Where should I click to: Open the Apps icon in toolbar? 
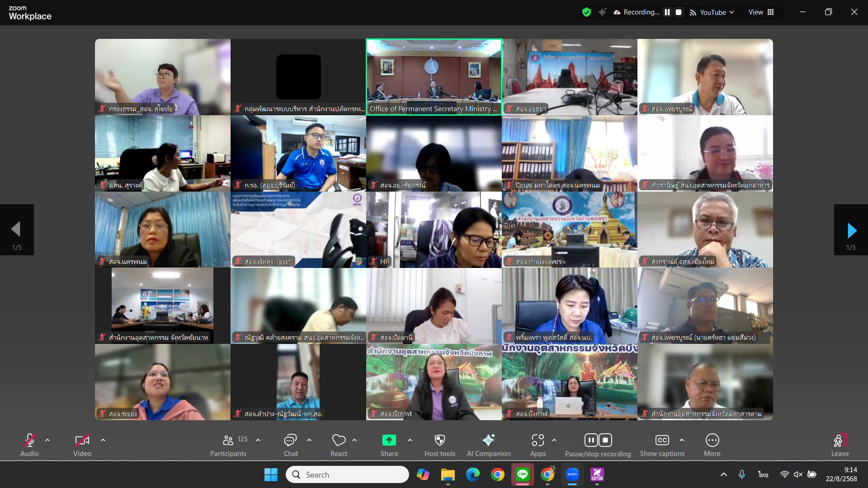[x=538, y=441]
